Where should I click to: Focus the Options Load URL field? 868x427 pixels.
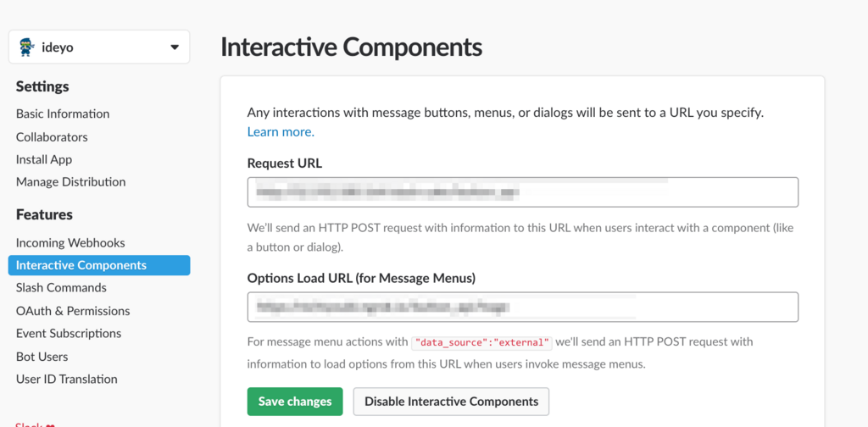pyautogui.click(x=522, y=307)
